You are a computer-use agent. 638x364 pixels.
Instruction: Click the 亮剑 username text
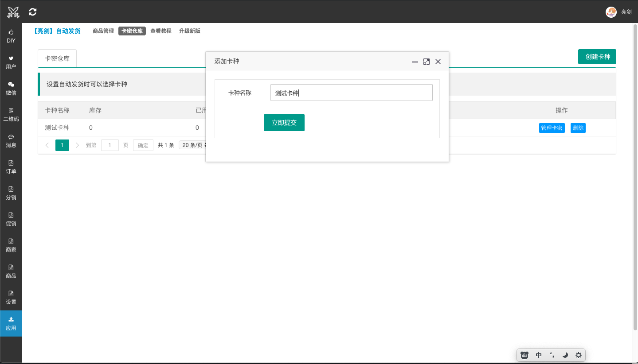point(626,12)
